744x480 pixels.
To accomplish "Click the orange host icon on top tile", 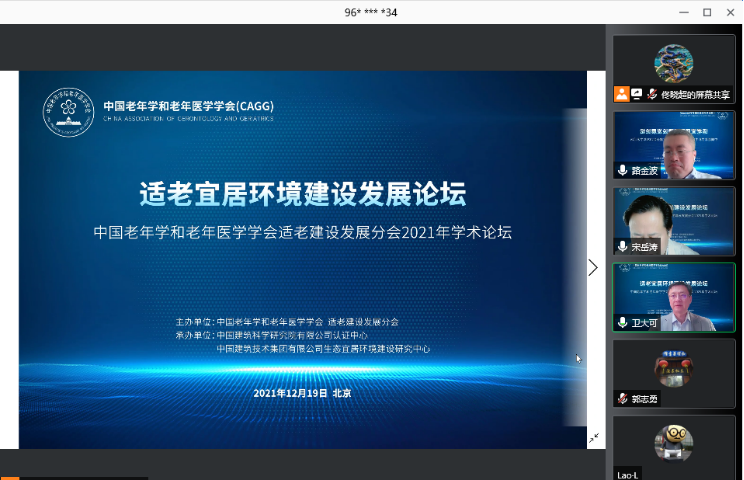I will (622, 94).
